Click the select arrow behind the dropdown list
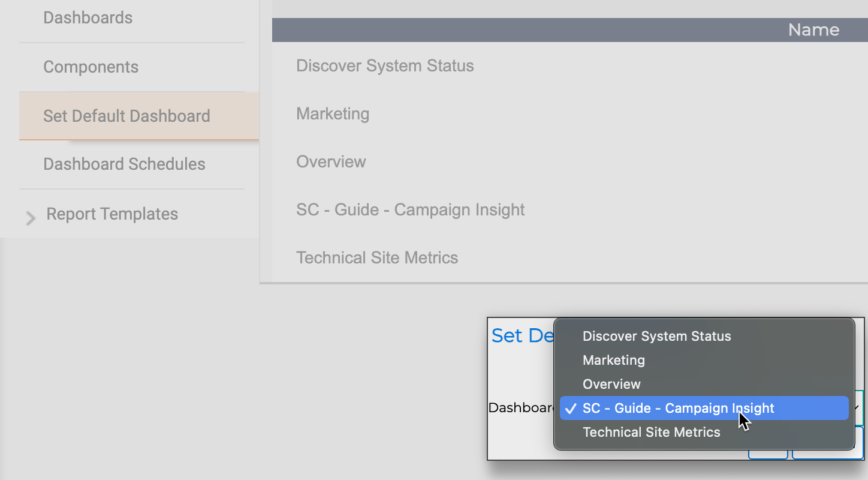Image resolution: width=868 pixels, height=480 pixels. click(x=858, y=407)
